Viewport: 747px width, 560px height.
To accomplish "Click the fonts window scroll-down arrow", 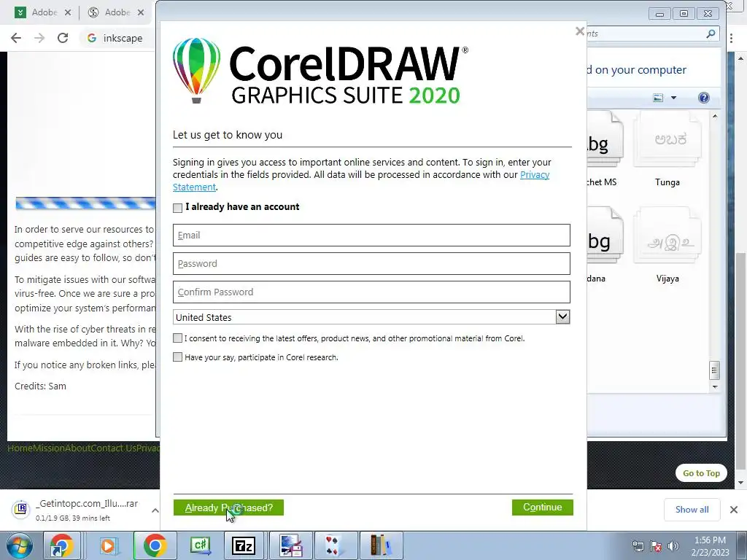I will pyautogui.click(x=715, y=386).
